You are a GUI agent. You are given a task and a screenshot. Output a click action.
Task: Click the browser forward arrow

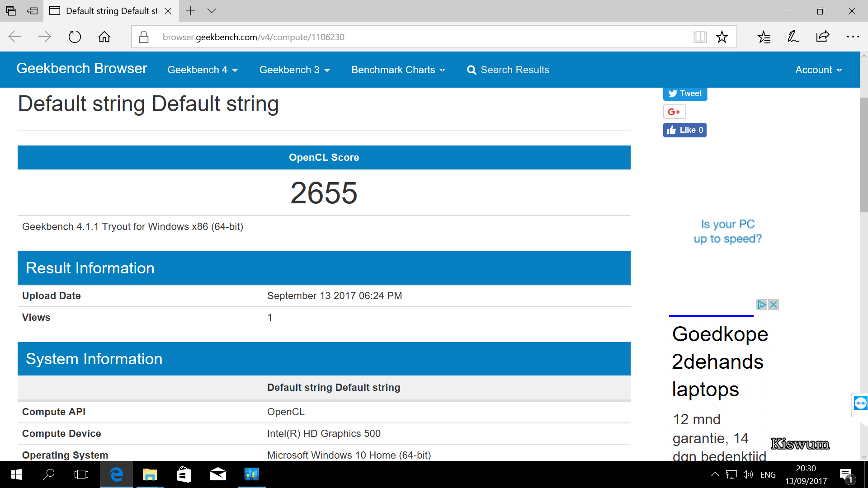pyautogui.click(x=44, y=37)
